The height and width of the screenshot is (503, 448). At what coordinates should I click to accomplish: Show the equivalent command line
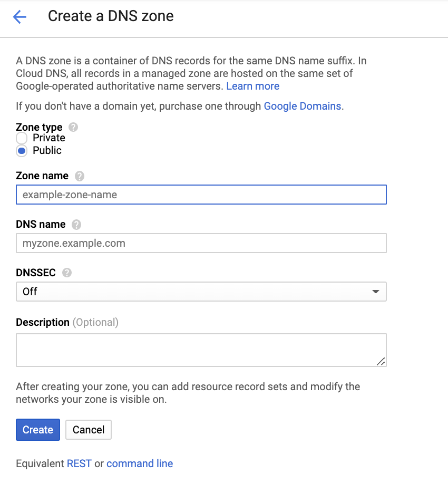tap(140, 463)
